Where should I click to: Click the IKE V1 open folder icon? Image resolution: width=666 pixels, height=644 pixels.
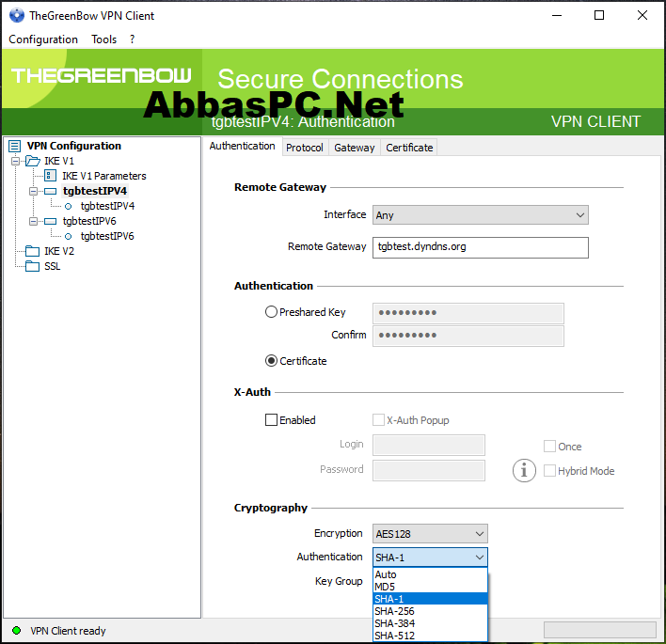pyautogui.click(x=33, y=161)
